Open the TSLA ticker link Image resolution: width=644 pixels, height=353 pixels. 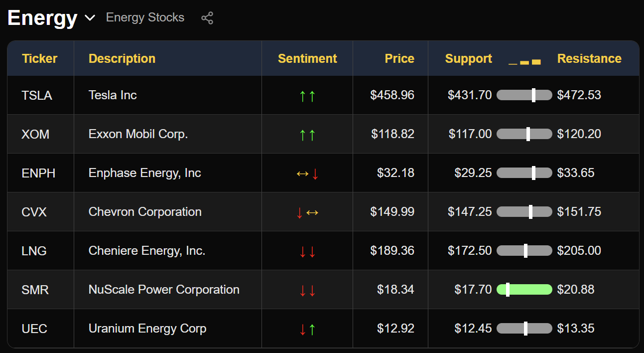point(37,95)
